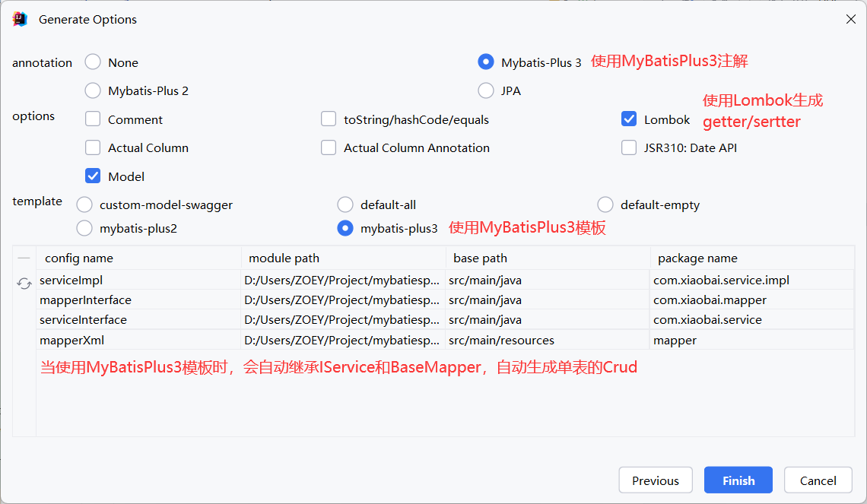Enable Actual Column generation
Image resolution: width=867 pixels, height=504 pixels.
93,147
